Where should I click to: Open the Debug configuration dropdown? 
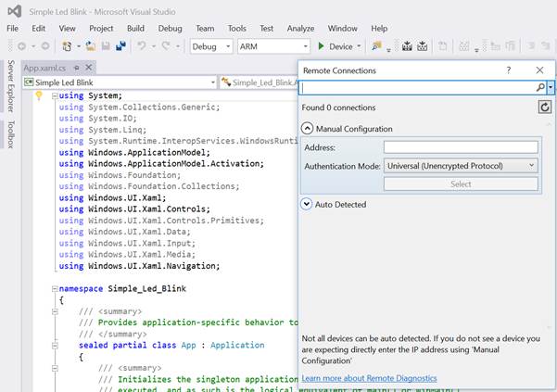(x=209, y=46)
